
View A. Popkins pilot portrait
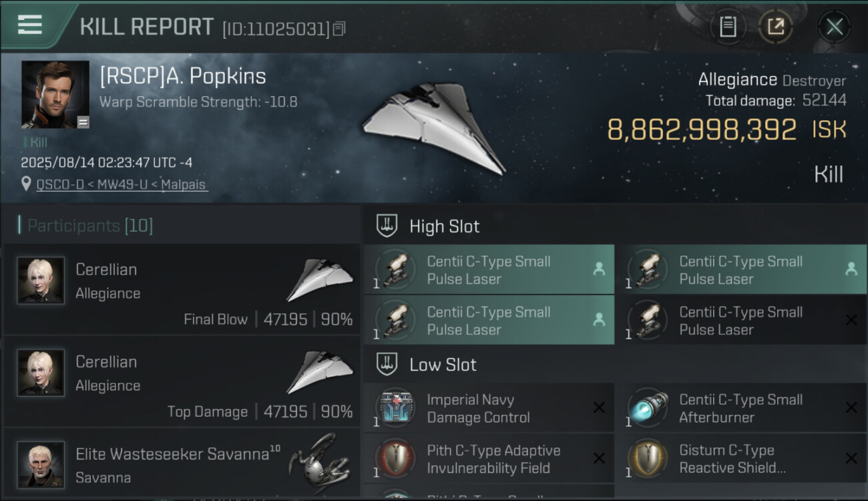(55, 94)
